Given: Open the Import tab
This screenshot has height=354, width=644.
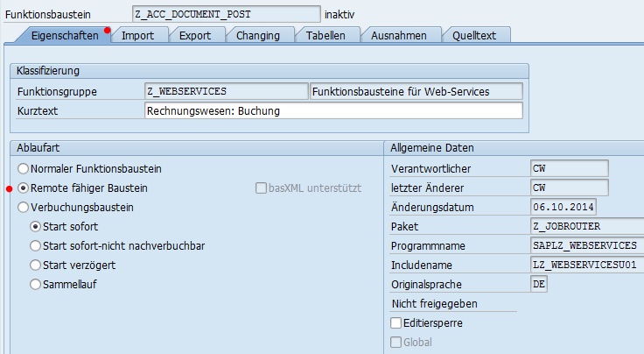Looking at the screenshot, I should [x=138, y=35].
